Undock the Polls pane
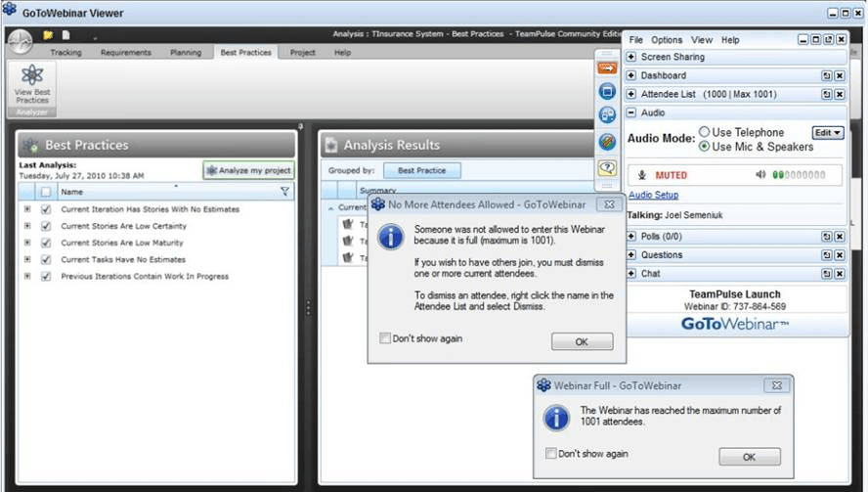The image size is (868, 492). 827,237
